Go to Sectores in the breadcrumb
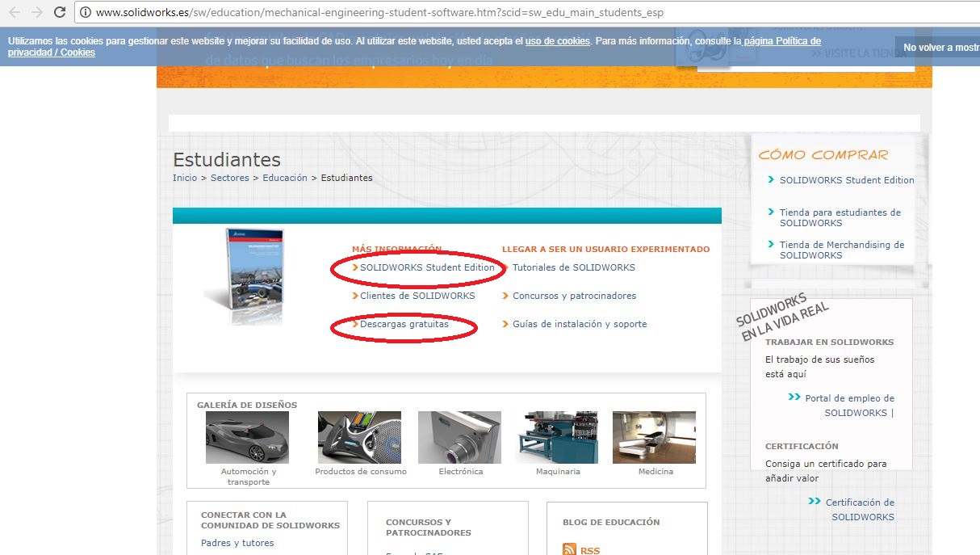The image size is (980, 555). (230, 178)
